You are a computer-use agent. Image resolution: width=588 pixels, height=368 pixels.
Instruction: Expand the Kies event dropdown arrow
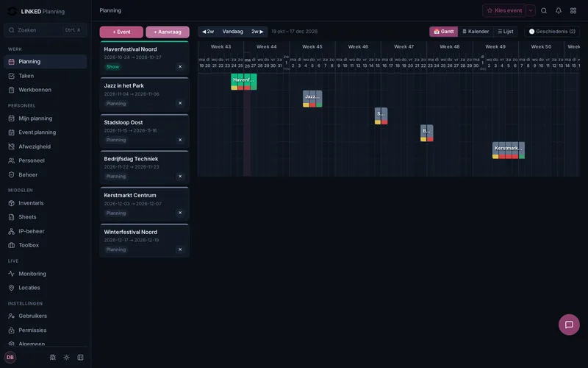[x=530, y=10]
